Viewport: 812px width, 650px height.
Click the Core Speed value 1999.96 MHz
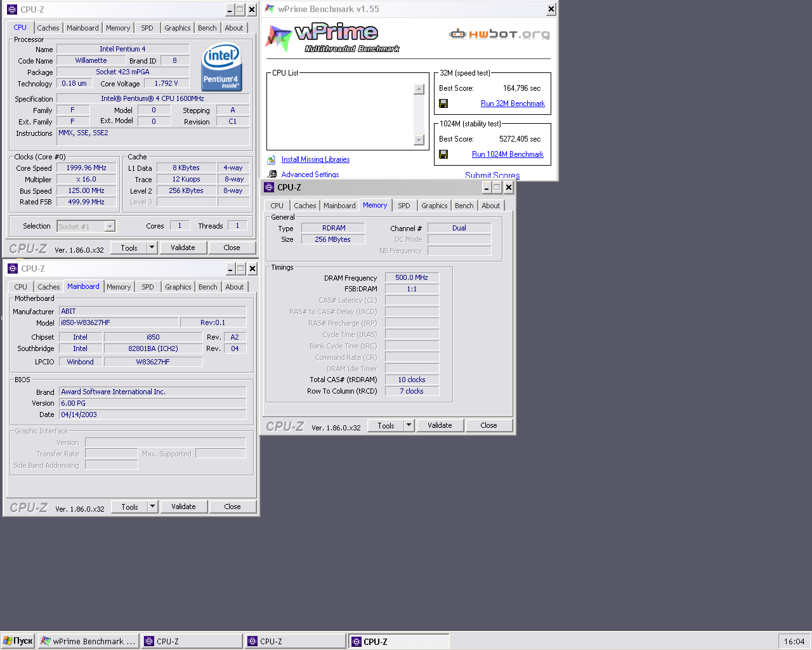(86, 168)
